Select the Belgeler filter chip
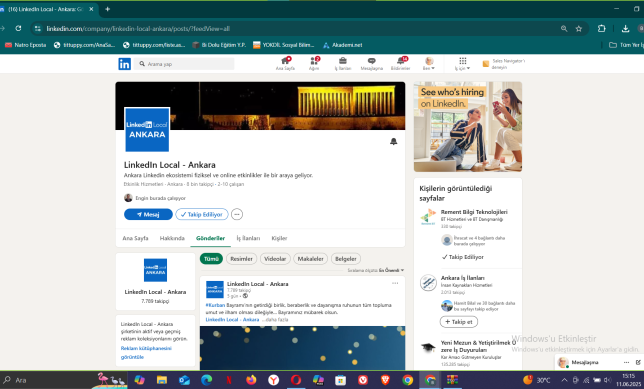This screenshot has height=389, width=644. [x=346, y=259]
